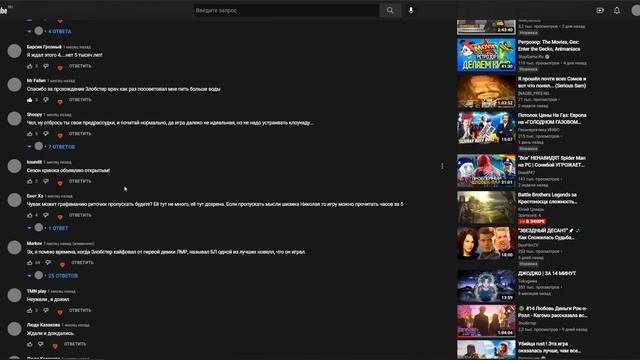Reply to the Барсик Грозный comment
The height and width of the screenshot is (360, 640).
tap(80, 66)
